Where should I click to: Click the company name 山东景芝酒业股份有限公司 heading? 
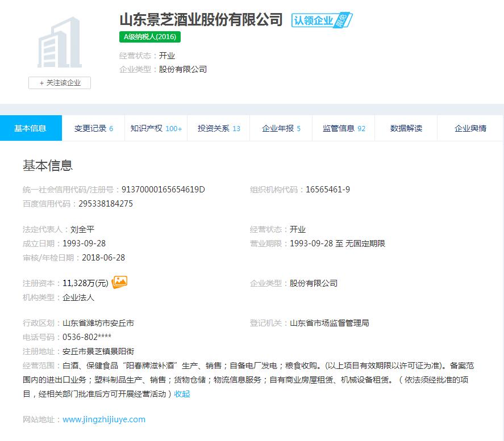coord(201,19)
